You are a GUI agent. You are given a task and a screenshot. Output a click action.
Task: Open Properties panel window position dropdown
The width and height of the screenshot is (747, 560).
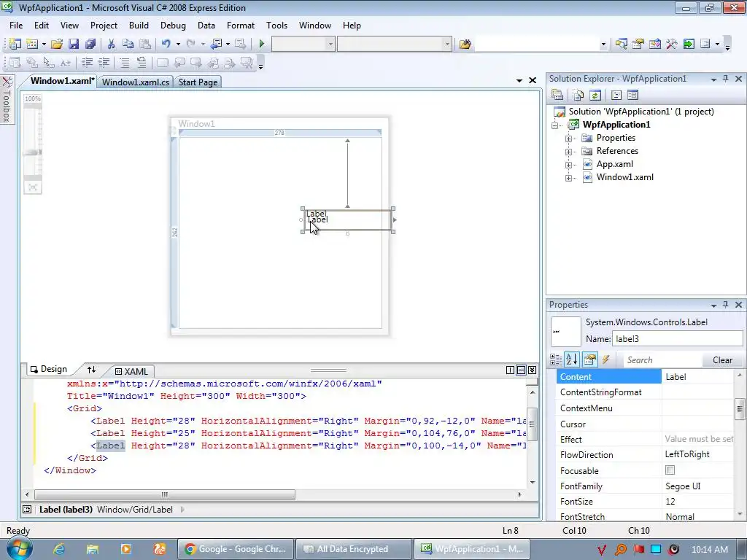(x=713, y=305)
